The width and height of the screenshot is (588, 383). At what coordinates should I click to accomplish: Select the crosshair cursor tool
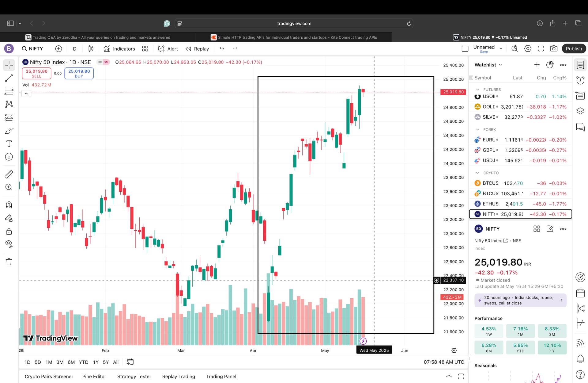(x=9, y=65)
